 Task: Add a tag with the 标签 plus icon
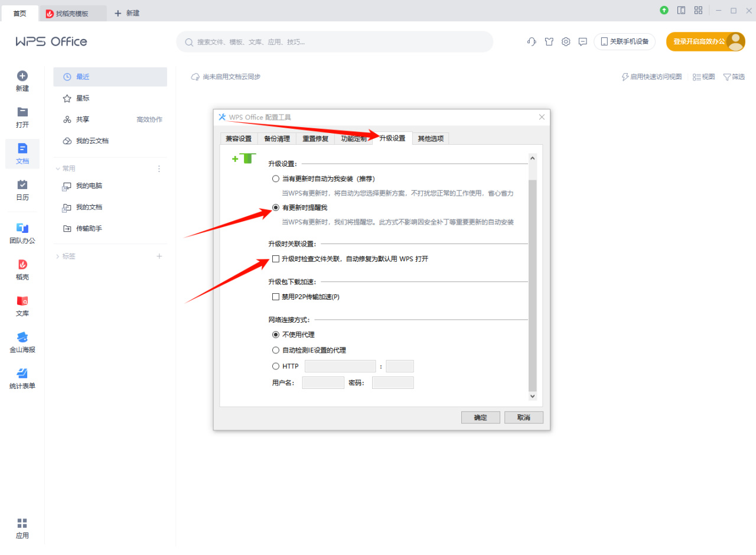coord(159,256)
